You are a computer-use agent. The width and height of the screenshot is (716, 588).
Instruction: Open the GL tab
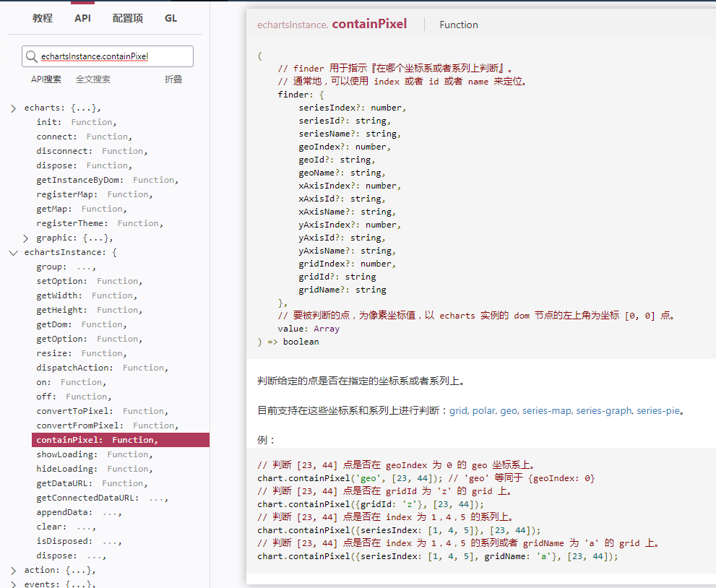click(x=171, y=18)
